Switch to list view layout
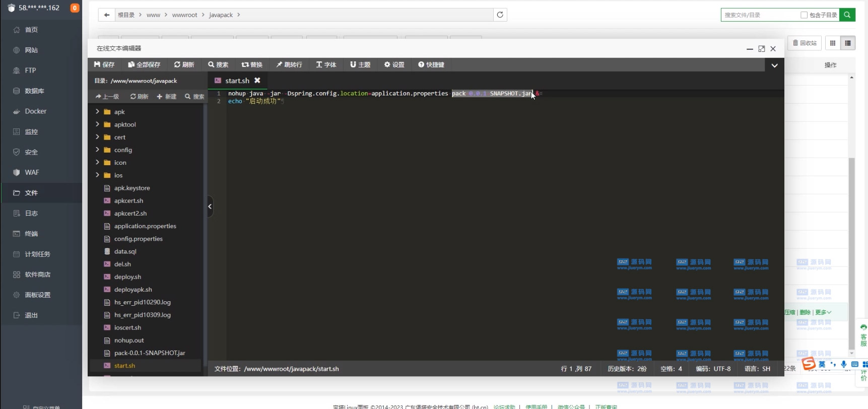 [x=848, y=43]
